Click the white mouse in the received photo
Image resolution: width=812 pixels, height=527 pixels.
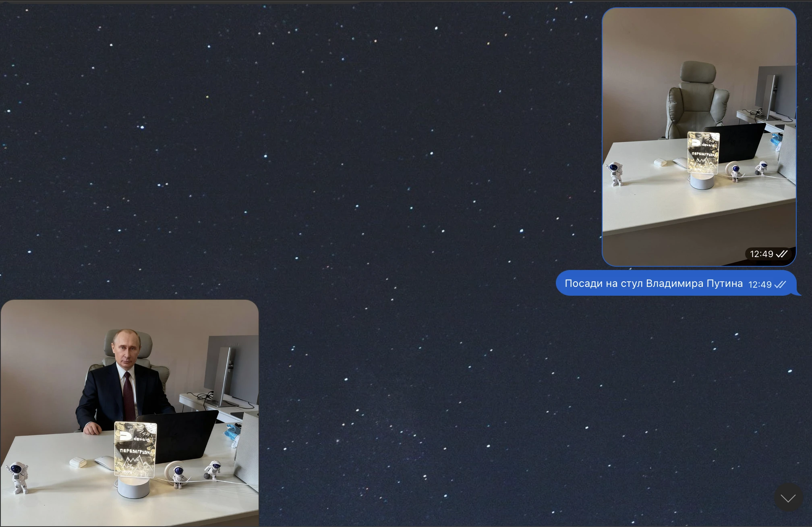[104, 463]
